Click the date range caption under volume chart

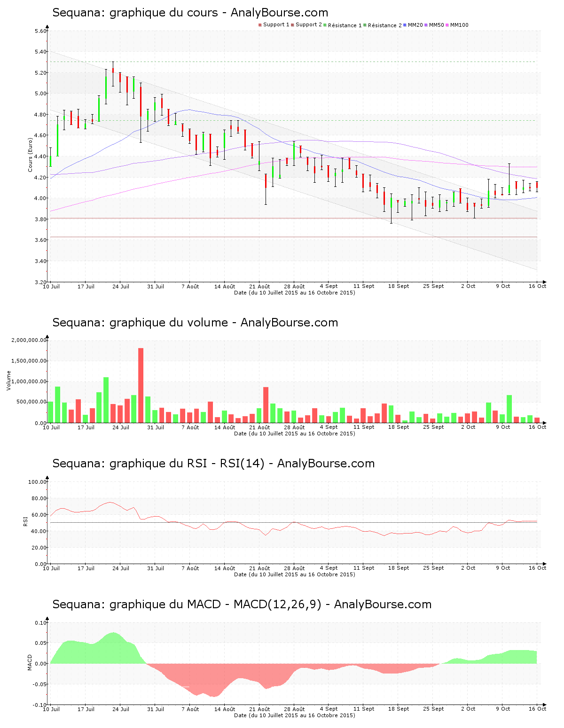[x=295, y=434]
